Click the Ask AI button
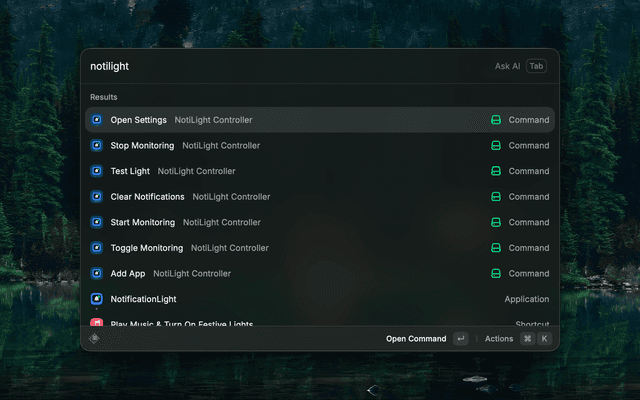The width and height of the screenshot is (640, 400). pos(507,66)
